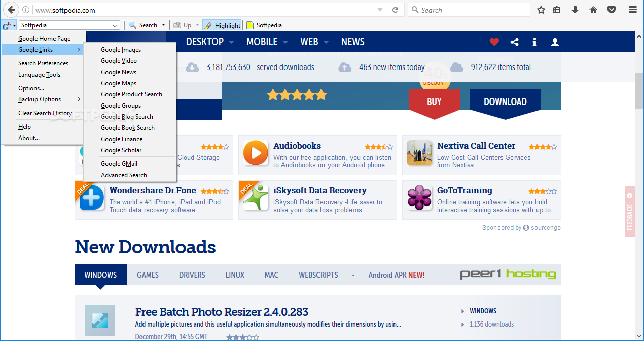Open the Google toolbar search box dropdown
This screenshot has width=644, height=341.
pos(115,25)
